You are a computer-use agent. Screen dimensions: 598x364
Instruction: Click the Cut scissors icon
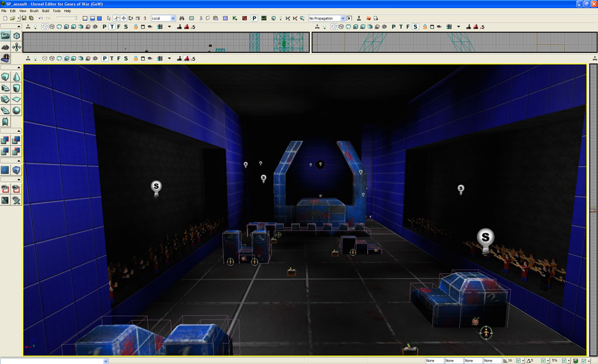[201, 18]
